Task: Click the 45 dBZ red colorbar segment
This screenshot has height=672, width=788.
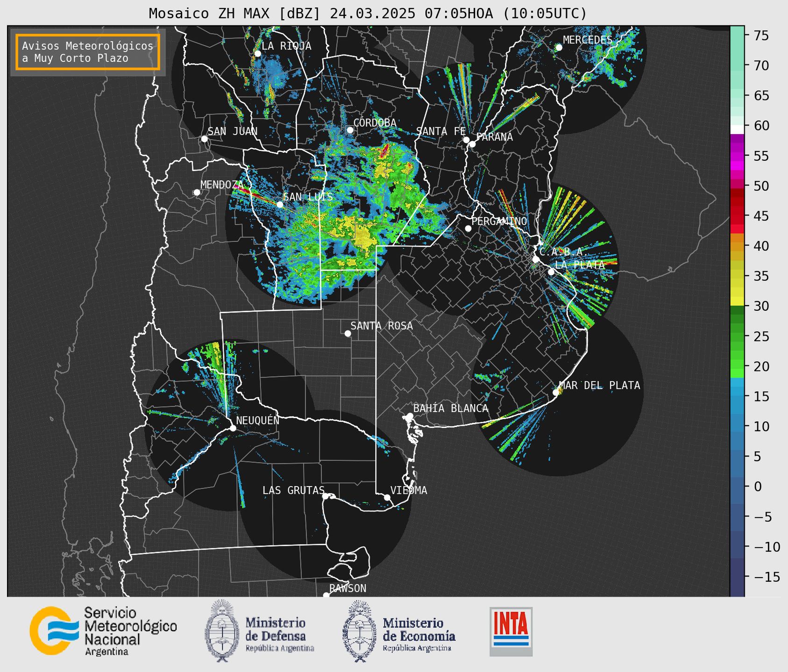Action: click(737, 216)
